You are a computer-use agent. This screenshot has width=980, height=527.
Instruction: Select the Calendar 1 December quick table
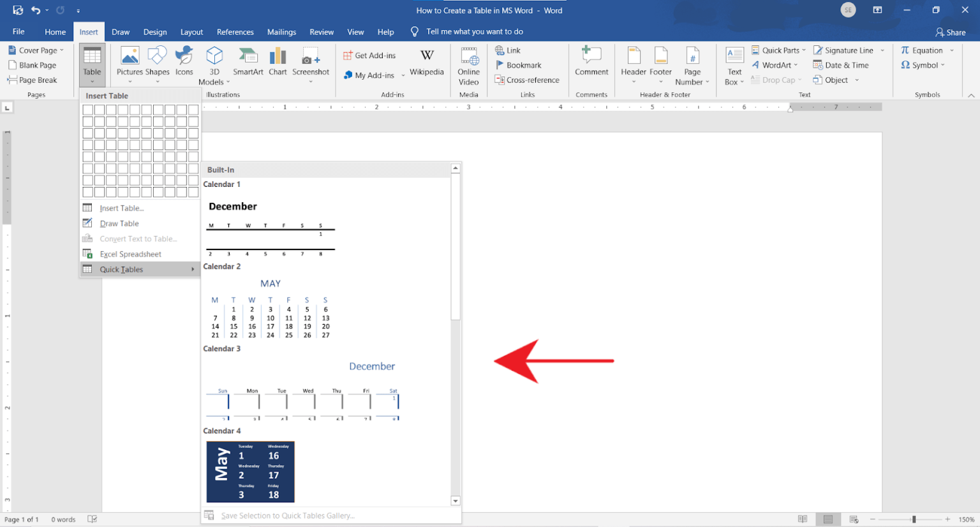click(271, 228)
